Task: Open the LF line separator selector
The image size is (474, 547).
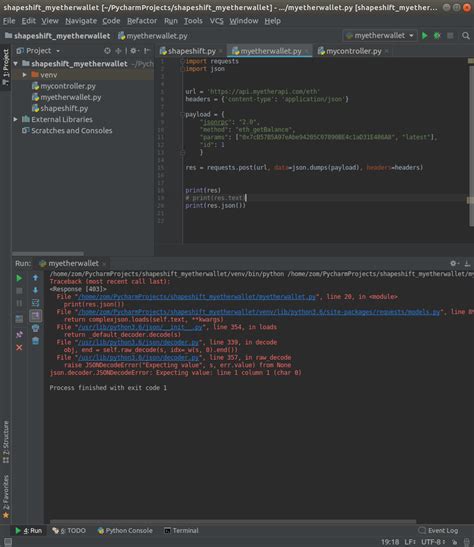Action: (409, 542)
